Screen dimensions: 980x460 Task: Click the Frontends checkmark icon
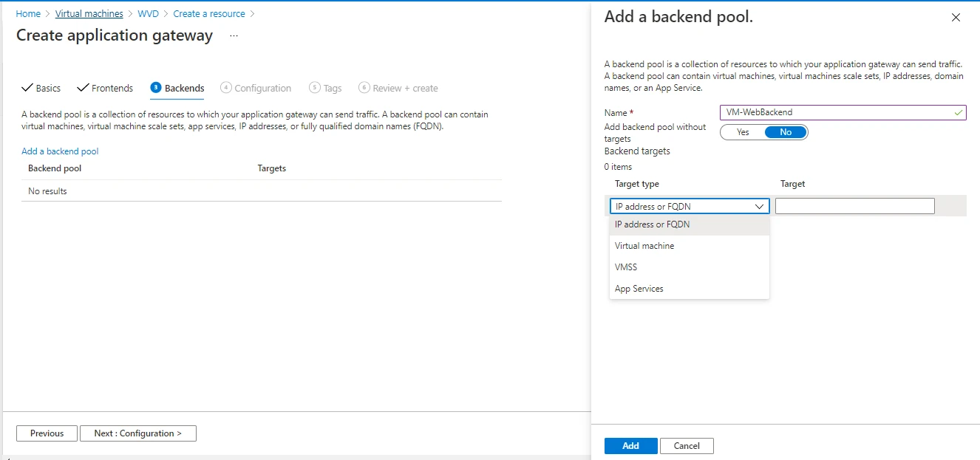click(x=83, y=88)
